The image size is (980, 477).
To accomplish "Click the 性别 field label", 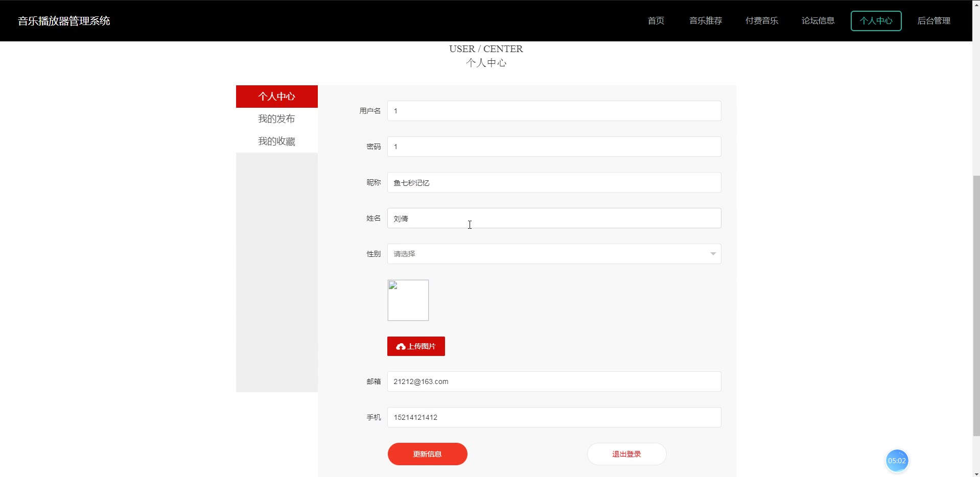I will pyautogui.click(x=374, y=254).
